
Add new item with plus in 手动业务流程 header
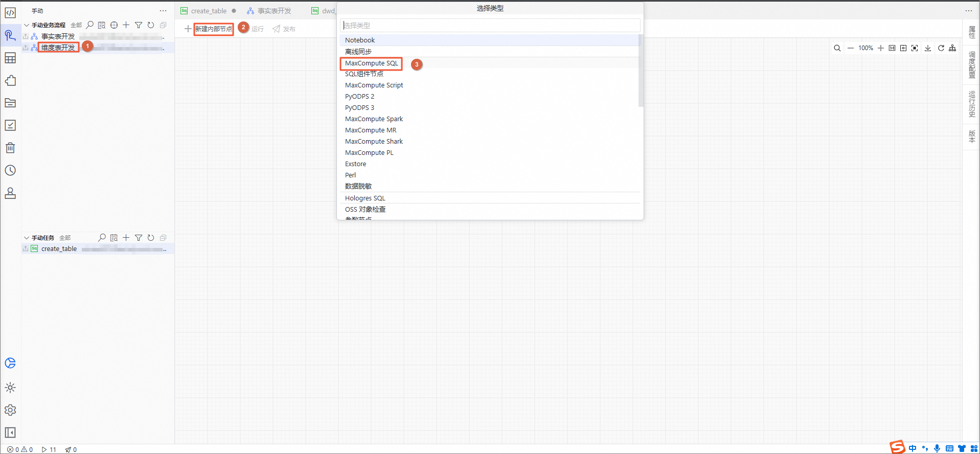(x=126, y=25)
